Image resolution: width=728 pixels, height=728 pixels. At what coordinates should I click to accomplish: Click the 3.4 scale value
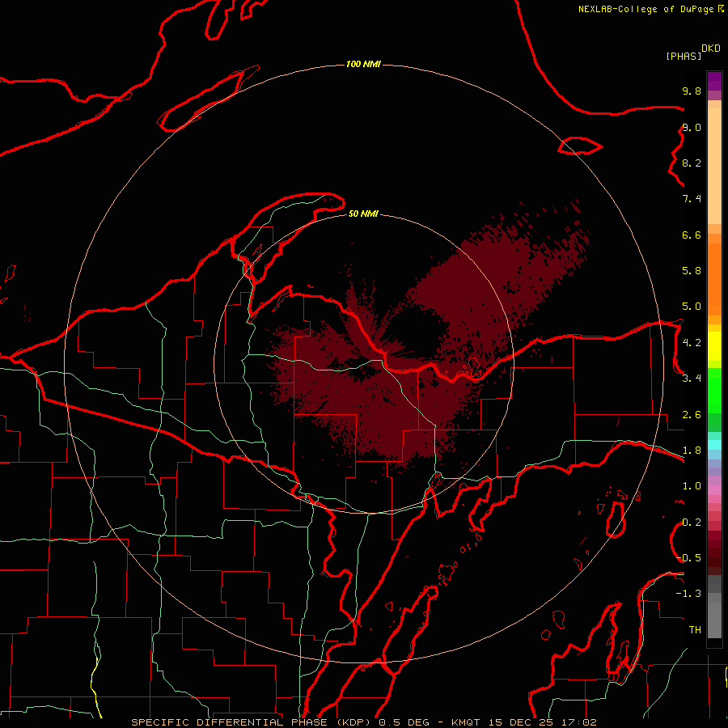692,379
